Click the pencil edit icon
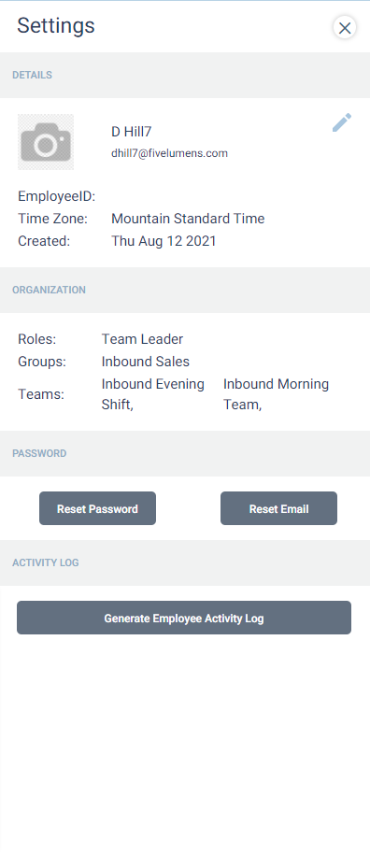The width and height of the screenshot is (370, 868). pos(342,122)
